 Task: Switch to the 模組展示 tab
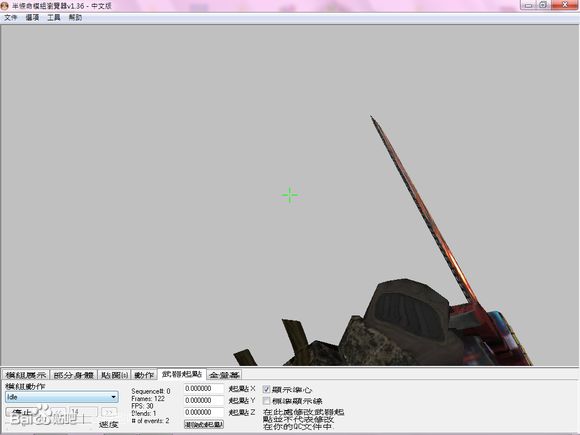pos(26,375)
